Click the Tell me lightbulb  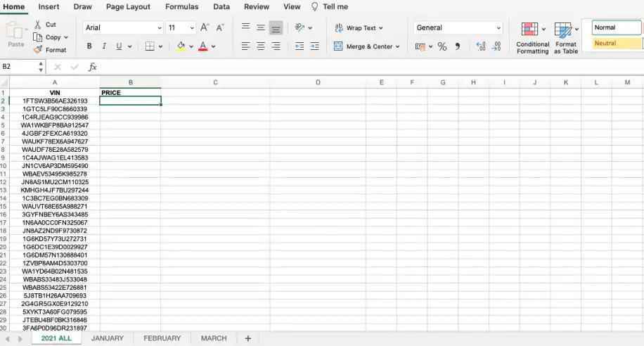[x=314, y=6]
